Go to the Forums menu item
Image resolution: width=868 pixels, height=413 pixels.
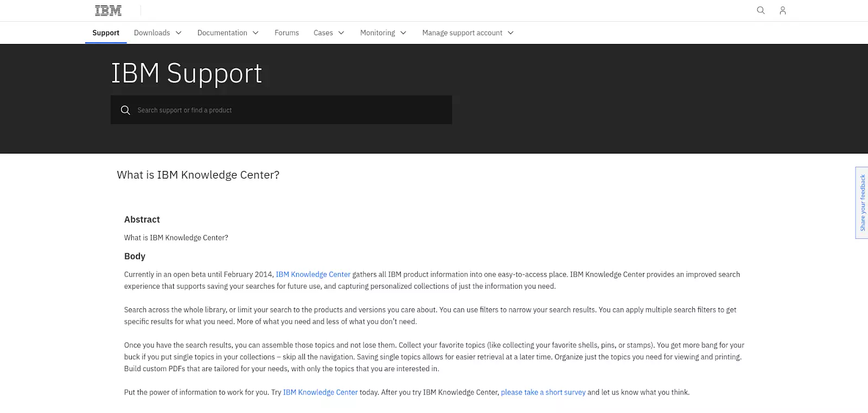coord(286,33)
